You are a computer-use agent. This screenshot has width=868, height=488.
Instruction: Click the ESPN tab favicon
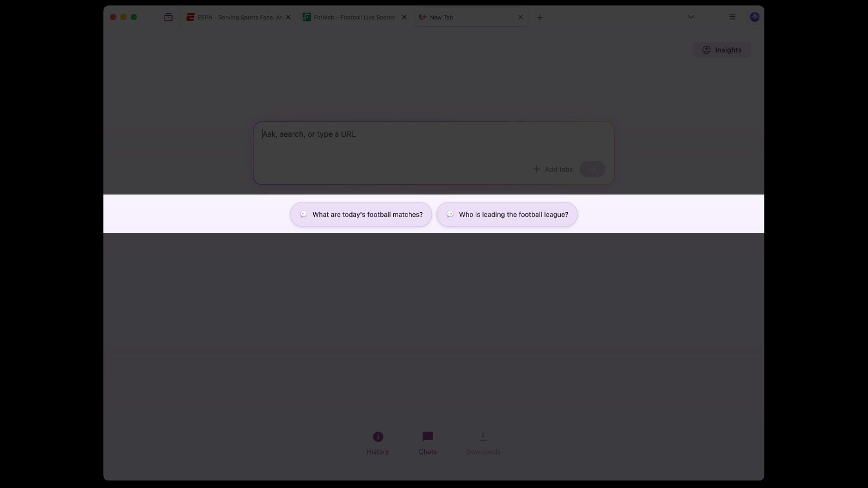coord(190,17)
